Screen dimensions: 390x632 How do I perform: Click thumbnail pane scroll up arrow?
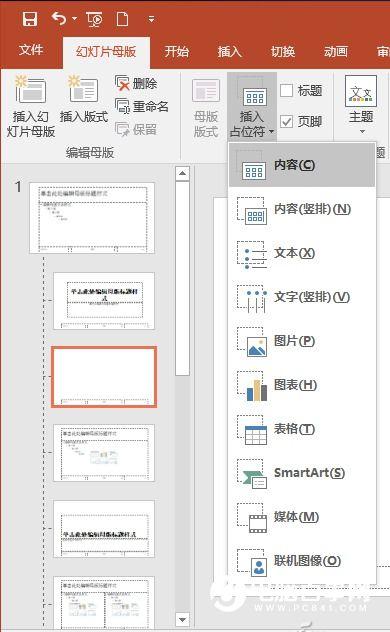(183, 173)
